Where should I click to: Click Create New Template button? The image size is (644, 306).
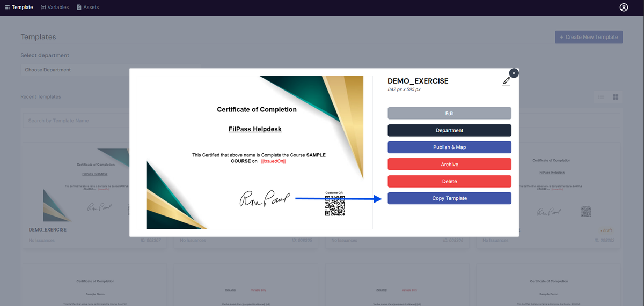tap(589, 37)
